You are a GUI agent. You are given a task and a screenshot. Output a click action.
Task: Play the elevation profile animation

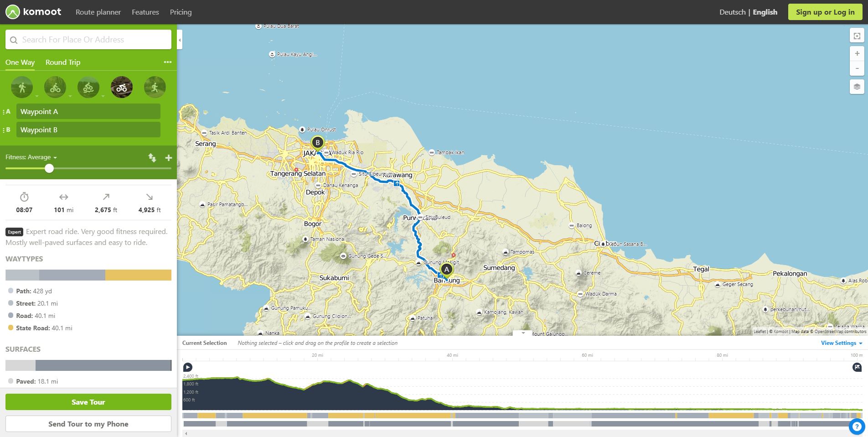(x=187, y=367)
